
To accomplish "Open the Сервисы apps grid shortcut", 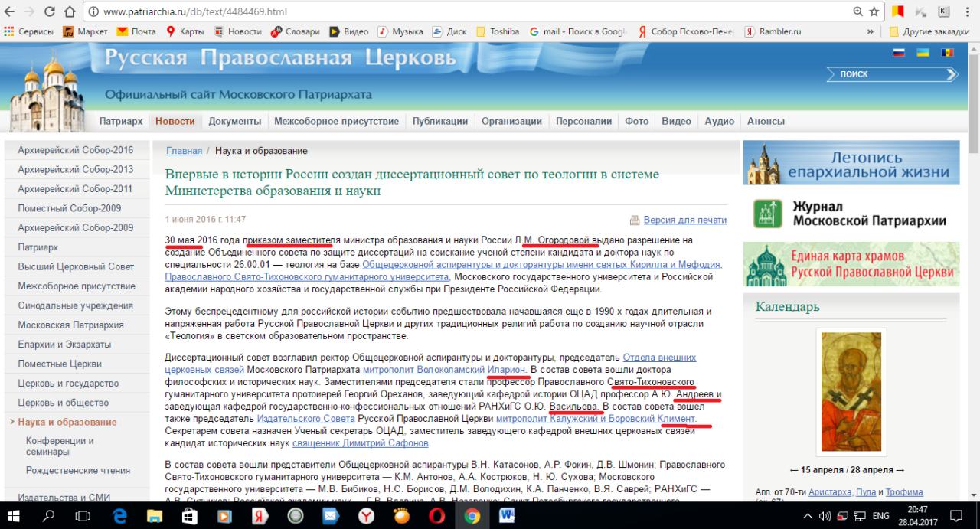I will [x=29, y=31].
